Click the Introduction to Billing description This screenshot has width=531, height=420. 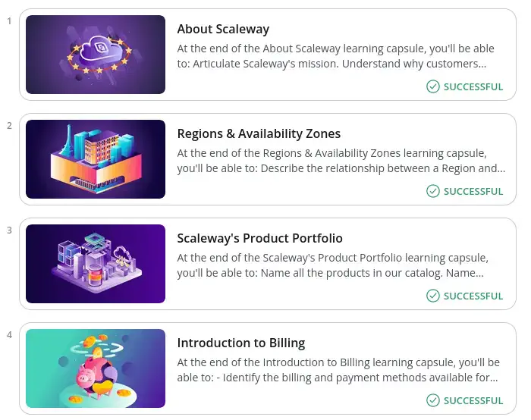[x=338, y=370]
